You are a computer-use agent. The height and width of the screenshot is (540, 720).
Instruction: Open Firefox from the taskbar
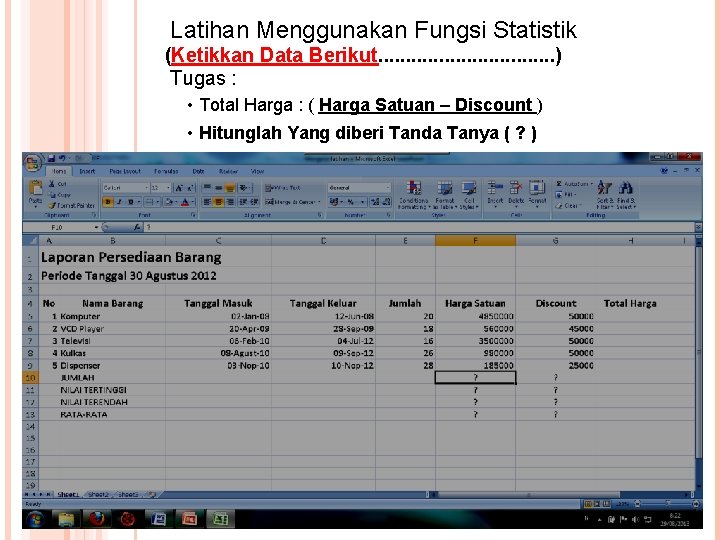pyautogui.click(x=96, y=519)
